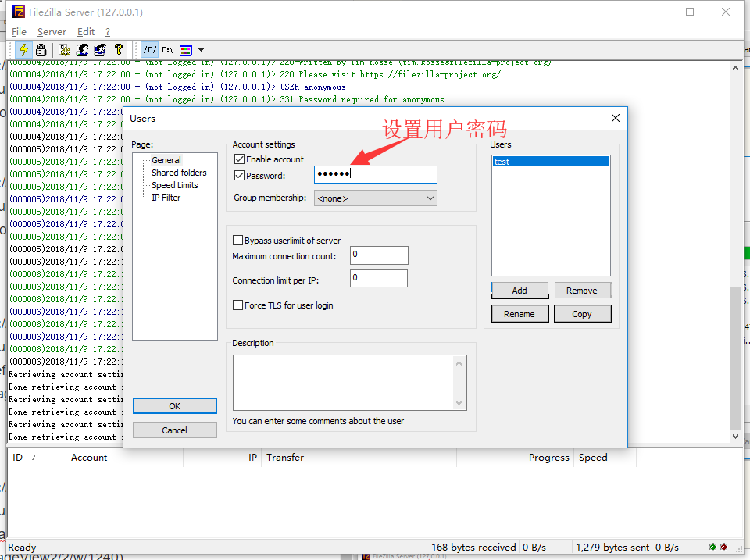Click the Maximum connection count field

click(379, 255)
